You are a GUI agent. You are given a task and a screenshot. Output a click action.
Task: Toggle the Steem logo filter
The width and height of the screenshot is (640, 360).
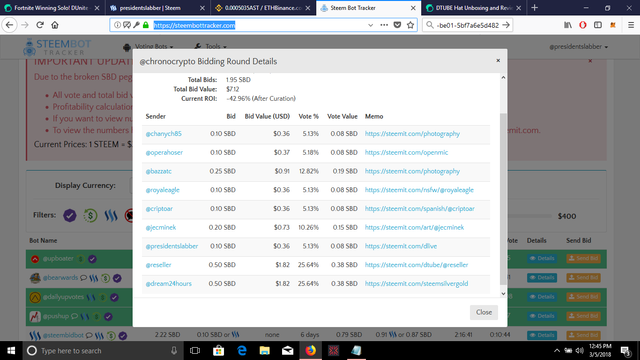[111, 215]
